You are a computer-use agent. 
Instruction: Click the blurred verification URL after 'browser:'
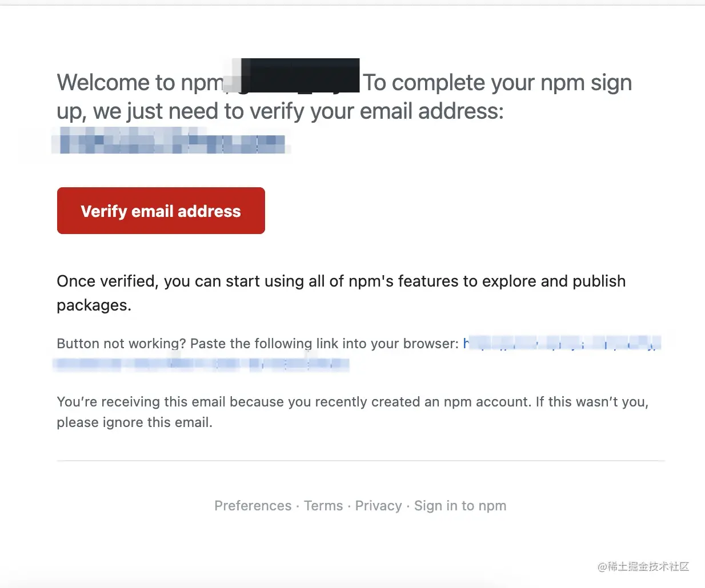point(562,343)
